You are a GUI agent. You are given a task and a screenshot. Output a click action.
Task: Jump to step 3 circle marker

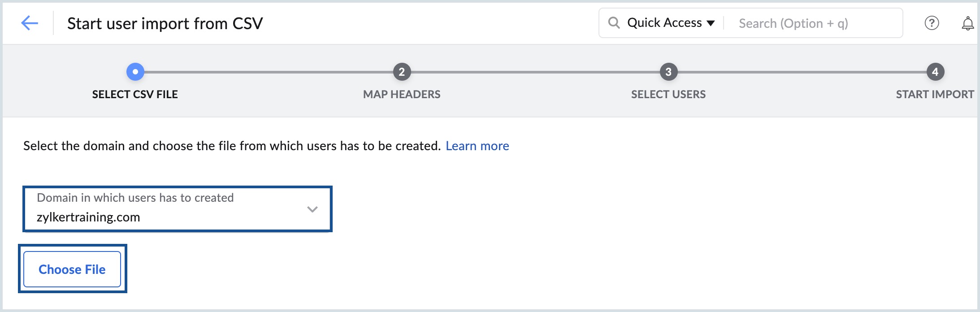click(x=668, y=72)
